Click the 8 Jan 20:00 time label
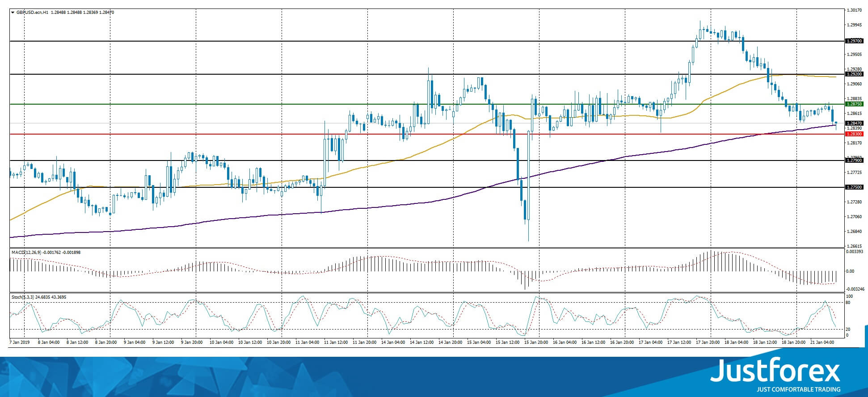 105,343
